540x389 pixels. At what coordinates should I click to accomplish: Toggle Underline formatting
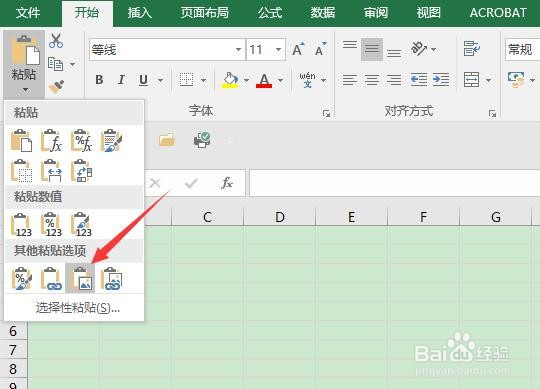[144, 80]
